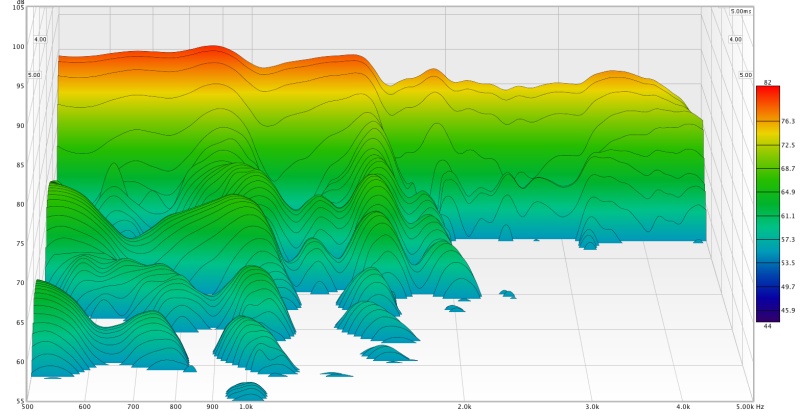
Task: Click the 100 label on the dB axis
Action: pos(18,47)
